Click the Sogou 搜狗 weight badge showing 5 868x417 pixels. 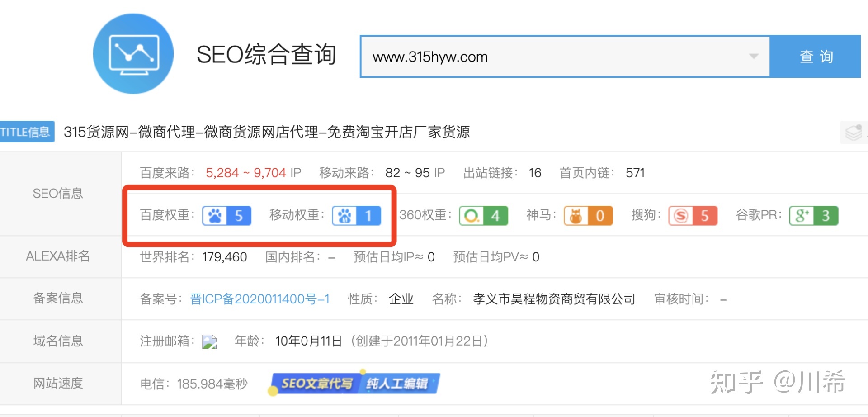pyautogui.click(x=693, y=216)
